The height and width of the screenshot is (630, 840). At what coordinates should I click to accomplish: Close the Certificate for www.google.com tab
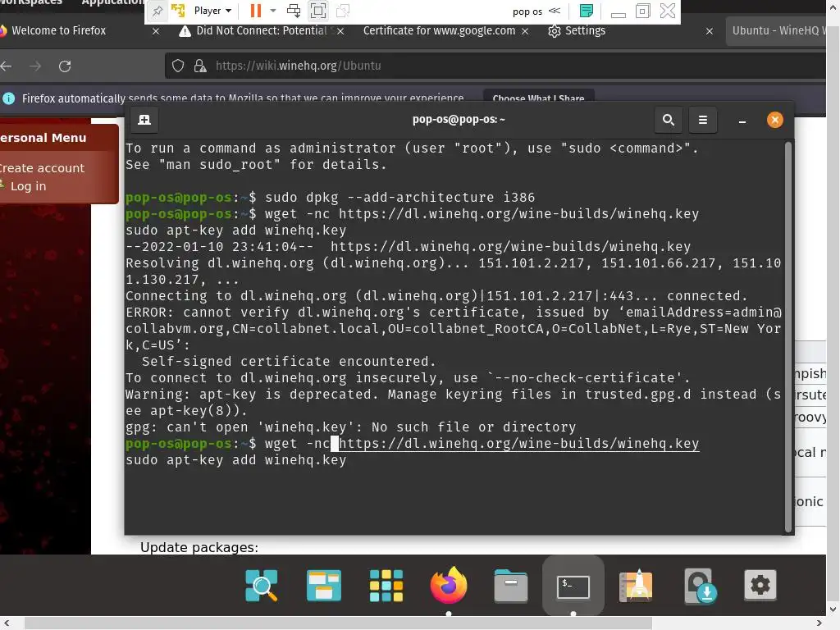pos(525,31)
